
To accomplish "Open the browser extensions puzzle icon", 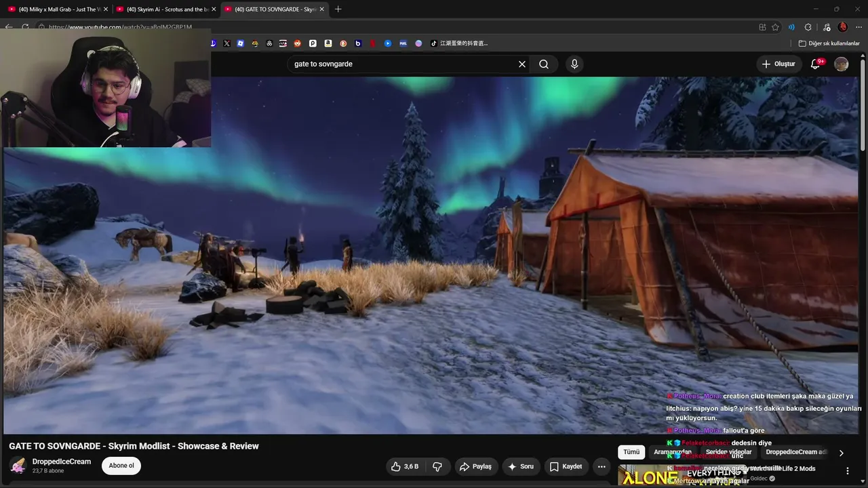I will click(808, 27).
